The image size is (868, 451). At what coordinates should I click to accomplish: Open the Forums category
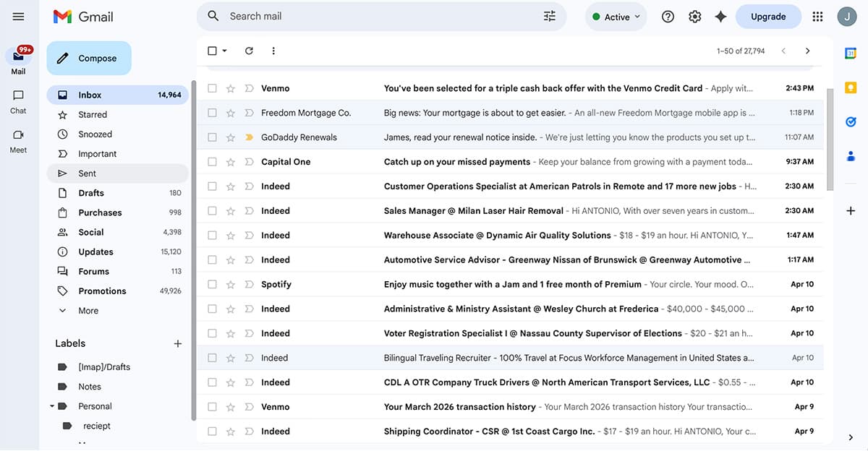tap(117, 272)
